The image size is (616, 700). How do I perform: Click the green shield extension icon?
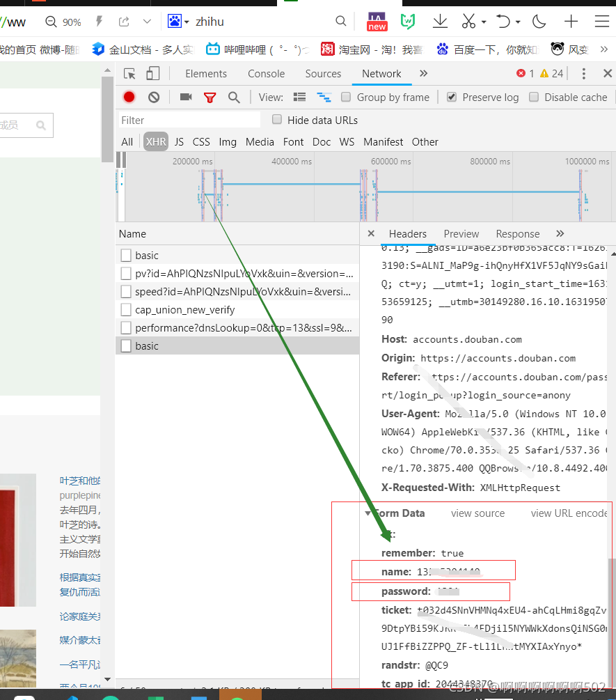click(408, 22)
